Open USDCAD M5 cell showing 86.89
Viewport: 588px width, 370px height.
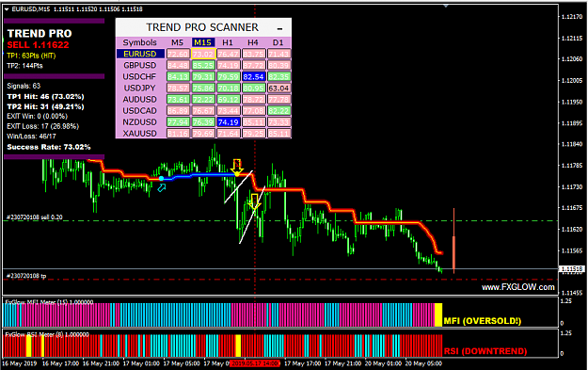(178, 111)
